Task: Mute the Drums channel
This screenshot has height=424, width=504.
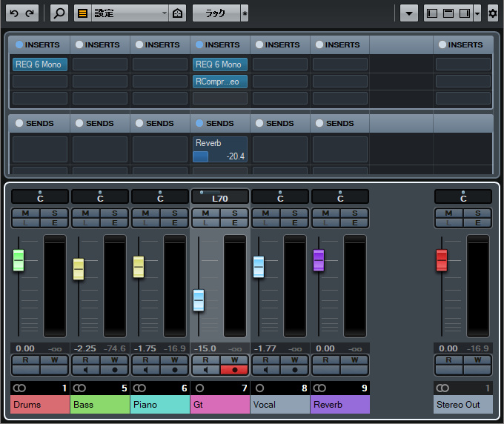Action: point(25,213)
